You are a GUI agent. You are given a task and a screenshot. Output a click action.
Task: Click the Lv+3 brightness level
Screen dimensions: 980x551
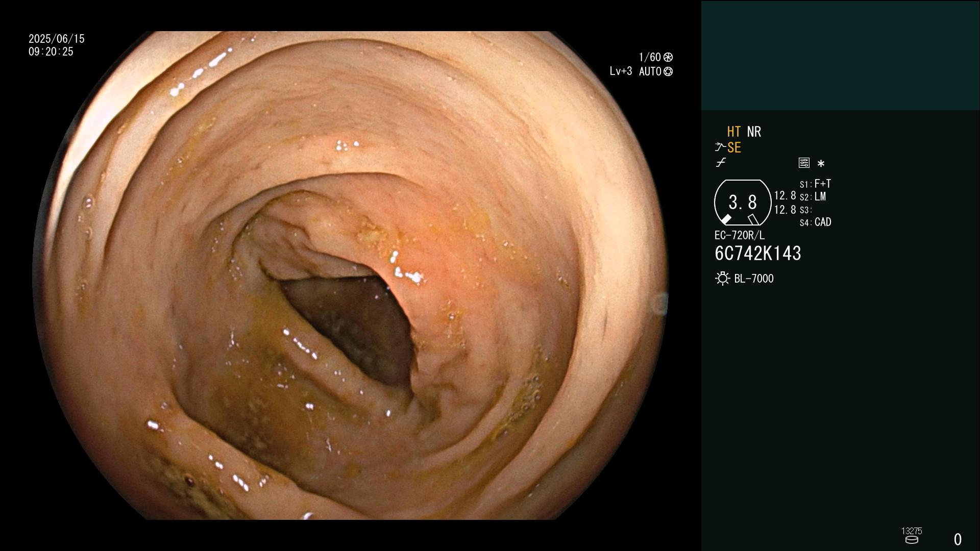[621, 71]
